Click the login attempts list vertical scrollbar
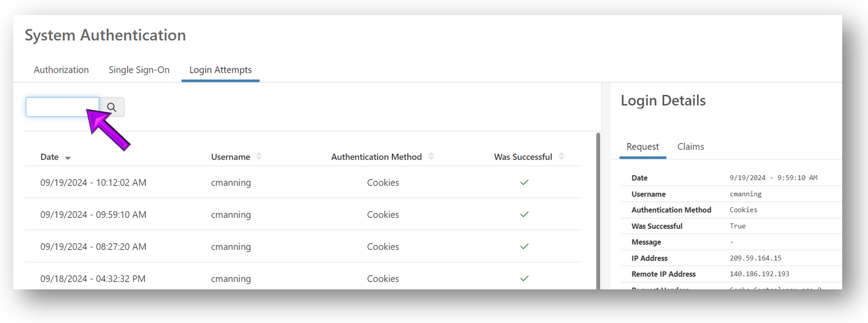 [598, 210]
